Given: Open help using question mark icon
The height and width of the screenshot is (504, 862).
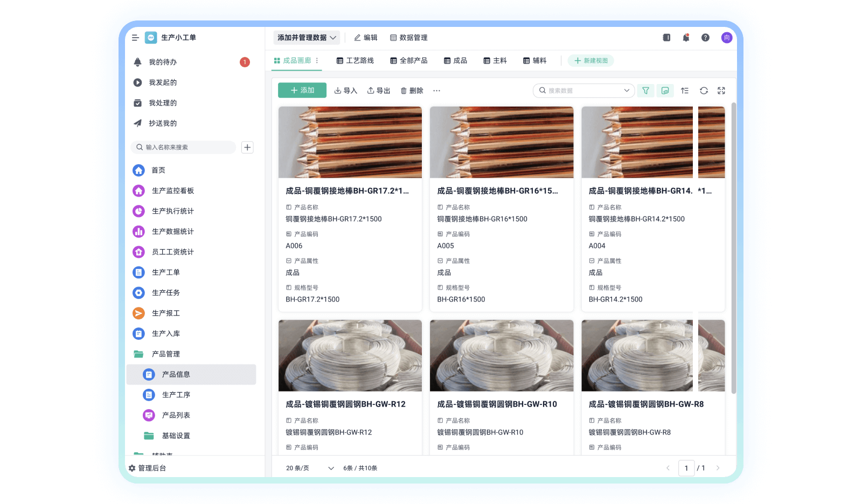Looking at the screenshot, I should pyautogui.click(x=705, y=37).
